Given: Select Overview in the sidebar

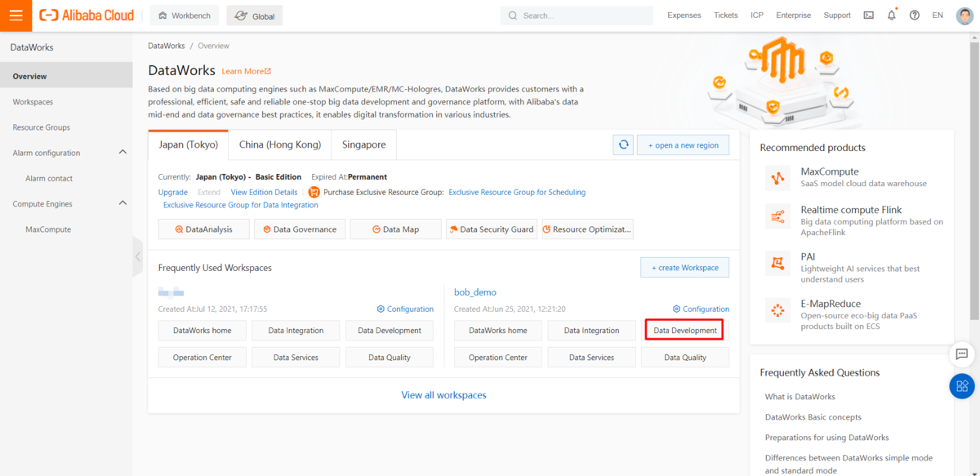Looking at the screenshot, I should (66, 76).
